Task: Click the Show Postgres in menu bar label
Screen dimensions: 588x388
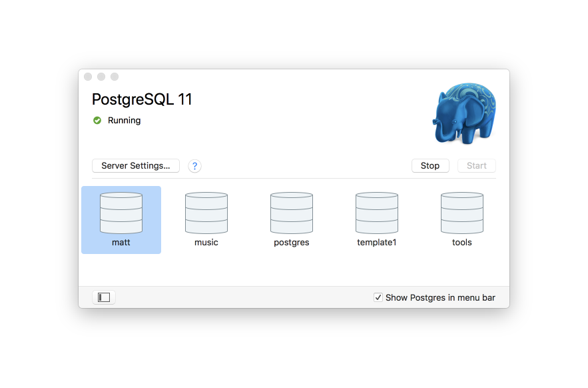Action: (x=440, y=297)
